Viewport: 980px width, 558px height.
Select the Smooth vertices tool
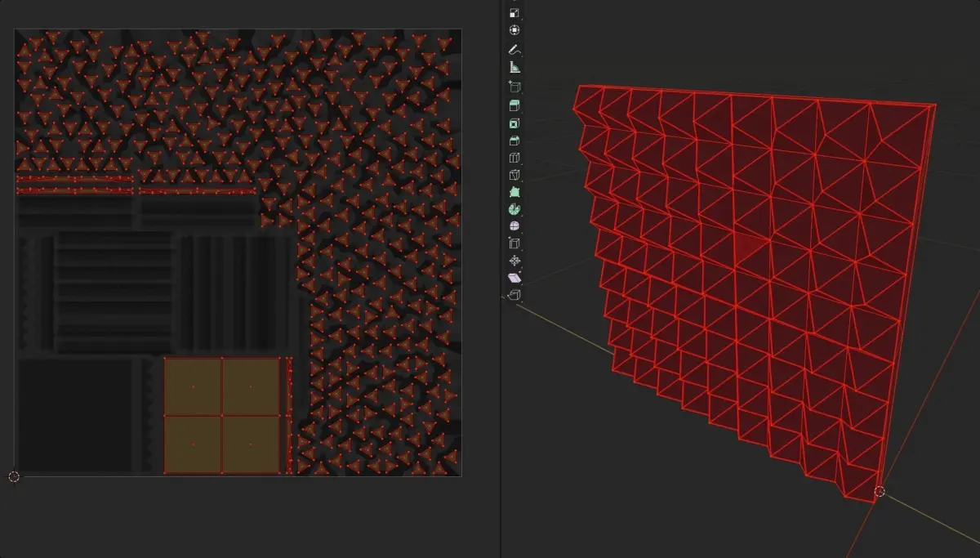click(514, 227)
